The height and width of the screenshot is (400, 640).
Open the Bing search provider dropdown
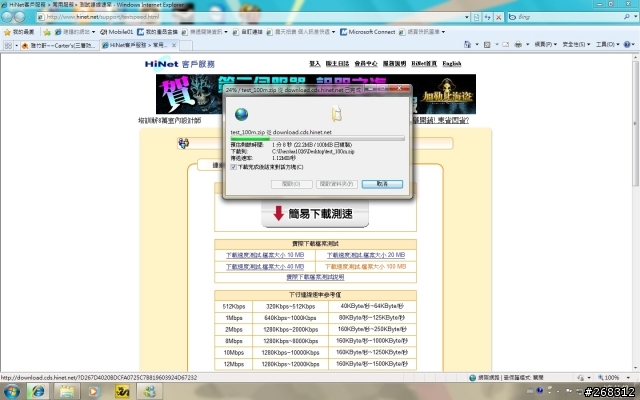tap(636, 17)
